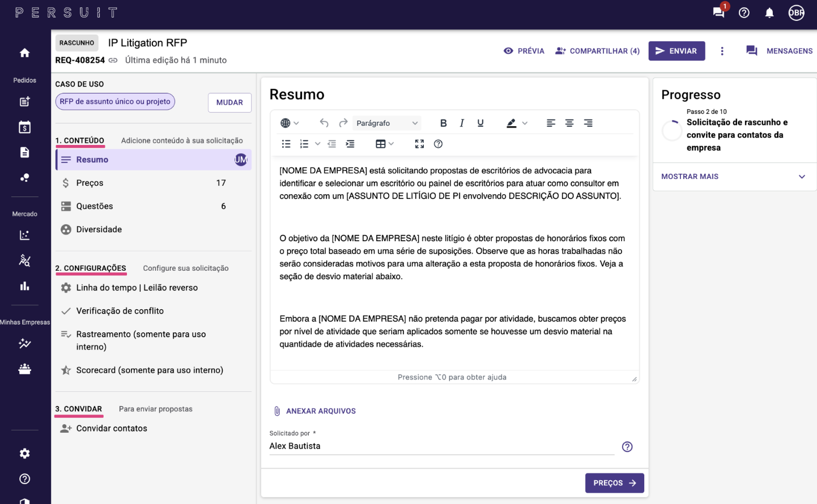Open the requests list icon under Pedidos
The width and height of the screenshot is (817, 504).
pyautogui.click(x=24, y=102)
